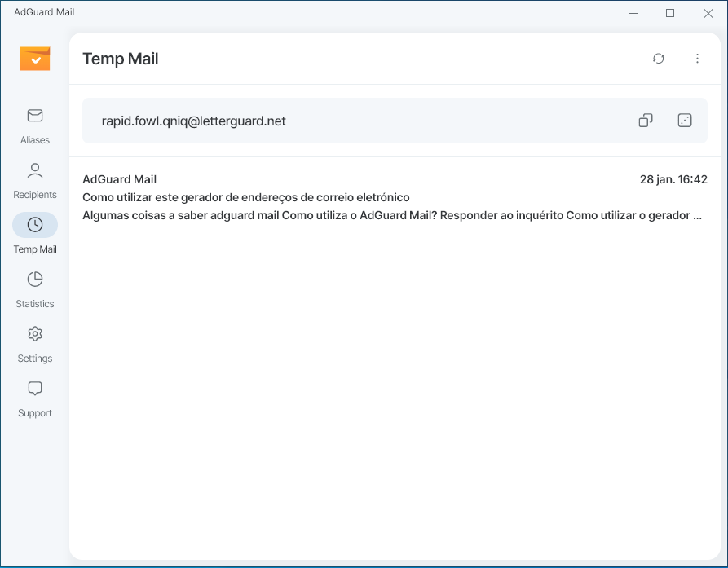Maximize the AdGuard Mail window
Image resolution: width=728 pixels, height=568 pixels.
(670, 13)
